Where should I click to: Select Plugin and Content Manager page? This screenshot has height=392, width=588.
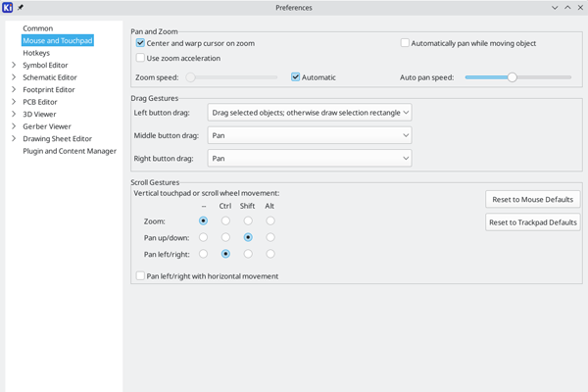70,151
